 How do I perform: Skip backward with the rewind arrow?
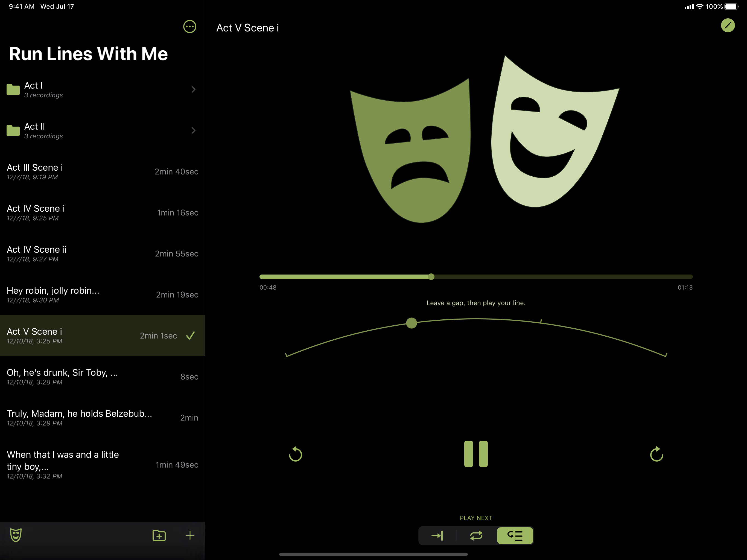(296, 454)
